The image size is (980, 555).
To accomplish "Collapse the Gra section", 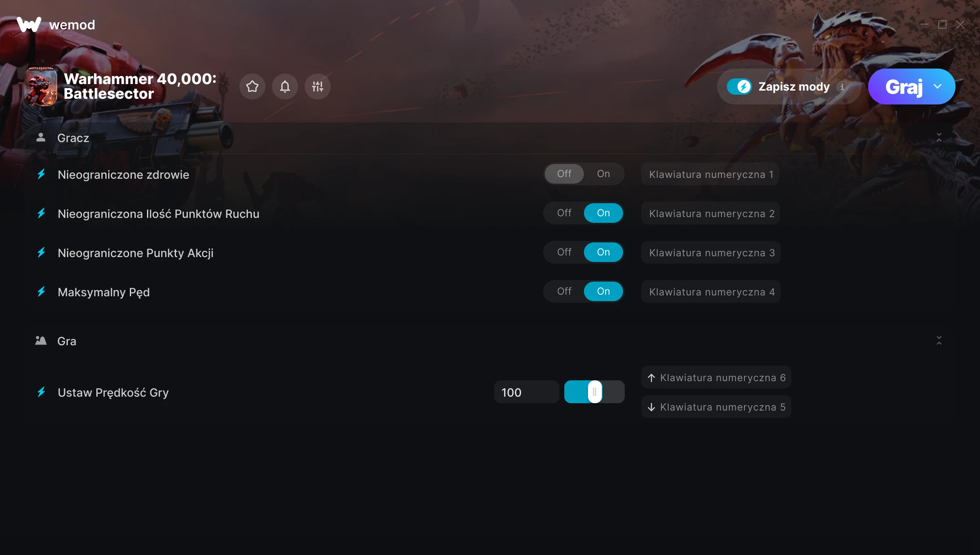I will click(939, 341).
